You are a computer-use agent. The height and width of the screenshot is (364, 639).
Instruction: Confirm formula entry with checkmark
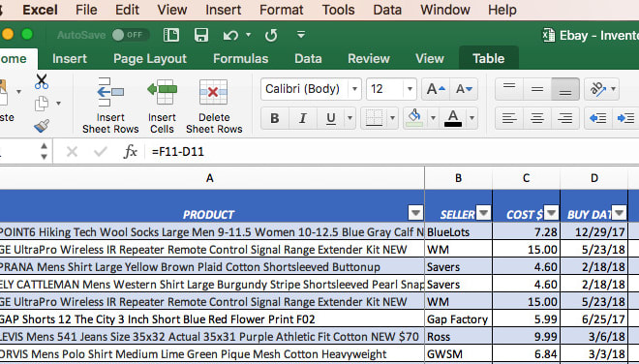click(x=100, y=152)
